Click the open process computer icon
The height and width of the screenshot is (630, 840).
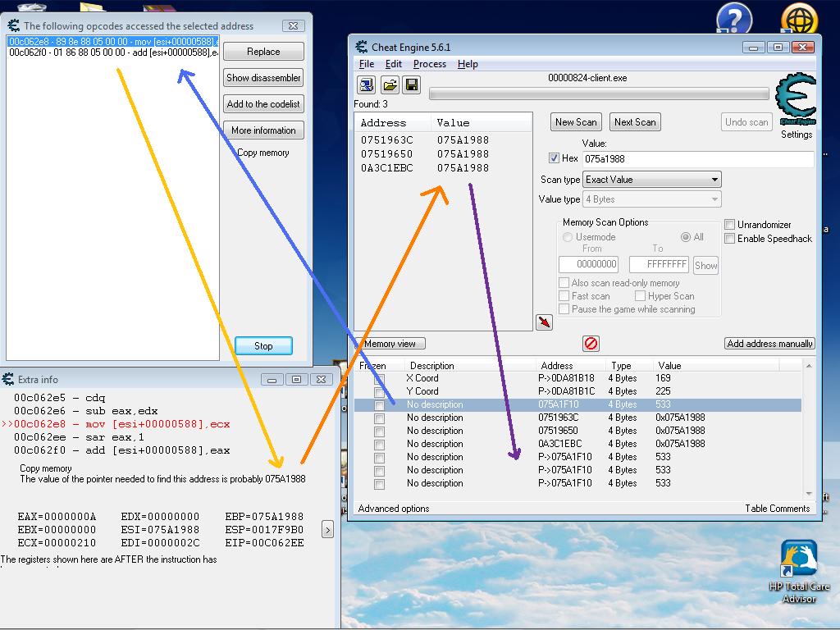point(367,84)
